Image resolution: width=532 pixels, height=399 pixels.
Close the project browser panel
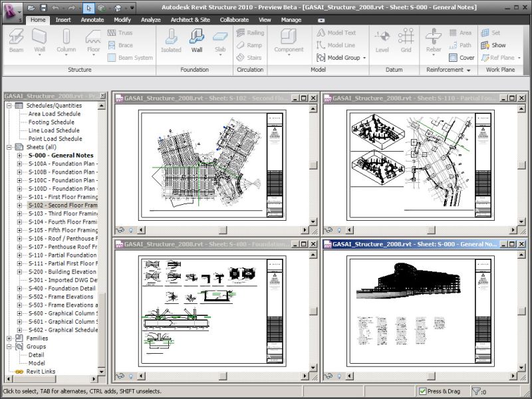(x=103, y=96)
